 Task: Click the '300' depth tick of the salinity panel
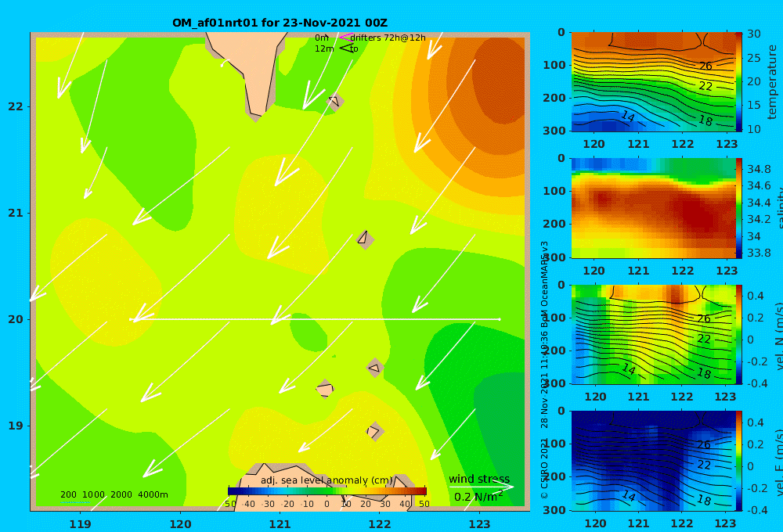click(x=554, y=257)
